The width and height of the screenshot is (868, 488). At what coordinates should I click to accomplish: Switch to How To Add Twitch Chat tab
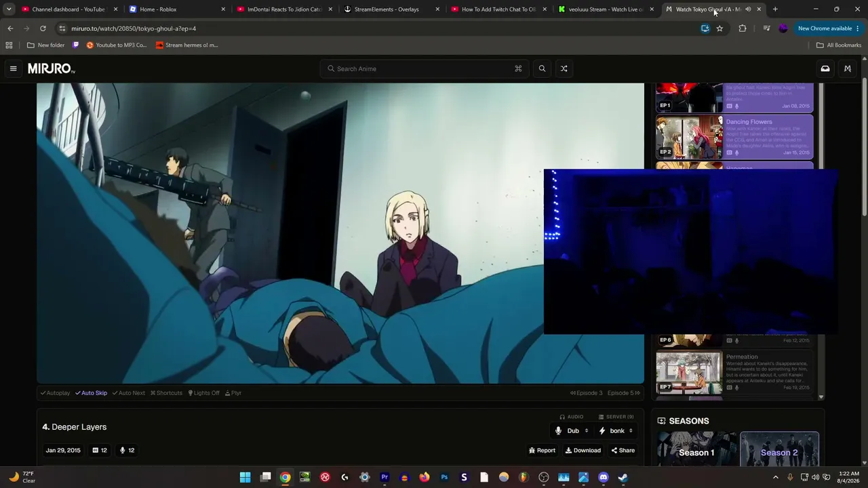498,9
